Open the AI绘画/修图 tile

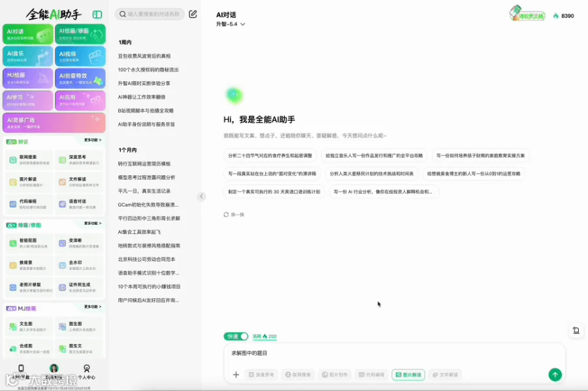click(80, 34)
